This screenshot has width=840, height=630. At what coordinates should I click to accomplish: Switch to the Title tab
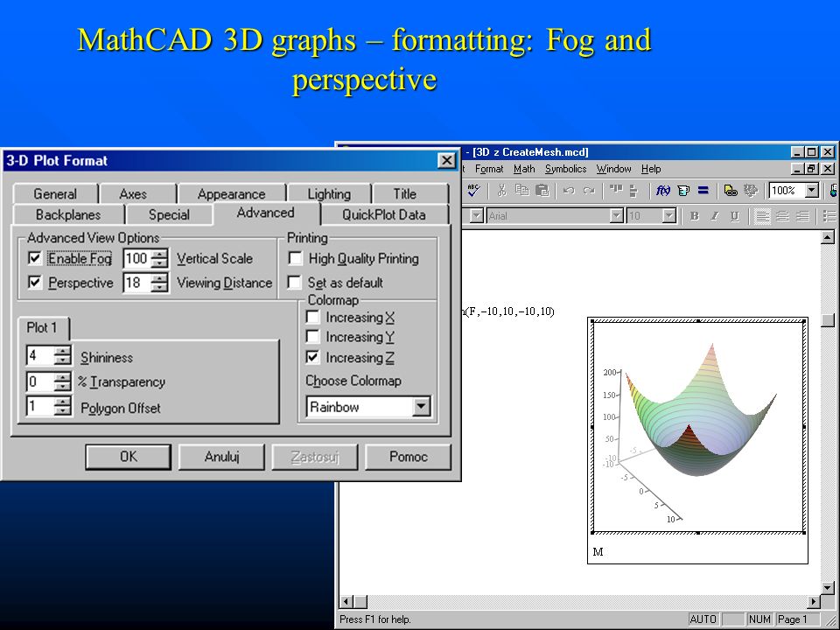coord(404,194)
